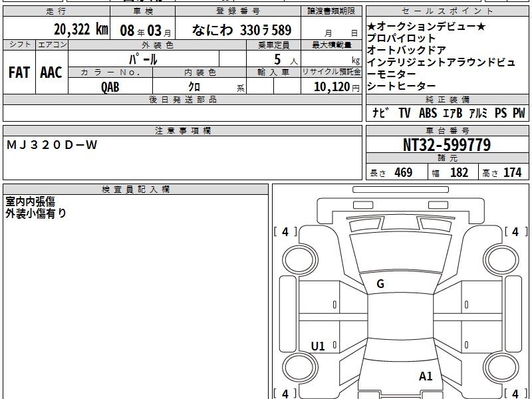Click the 車台番号 header

pos(448,130)
